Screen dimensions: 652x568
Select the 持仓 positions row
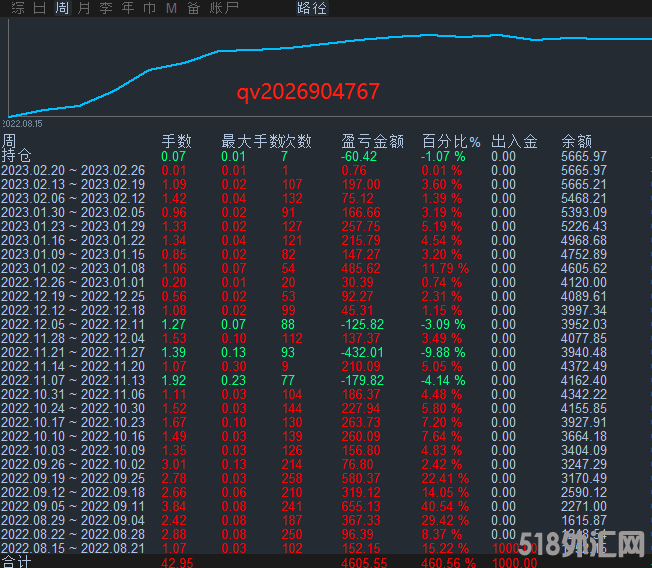coord(17,156)
